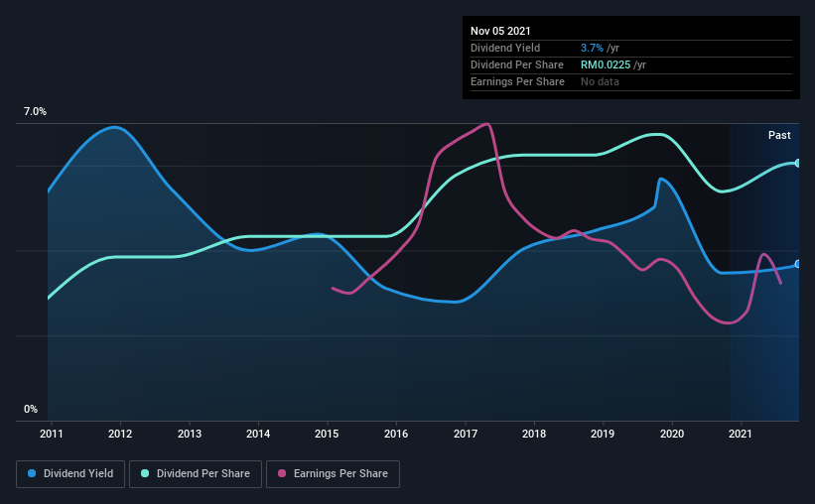Click the 0% y-axis label
This screenshot has height=504, width=815.
pyautogui.click(x=31, y=410)
